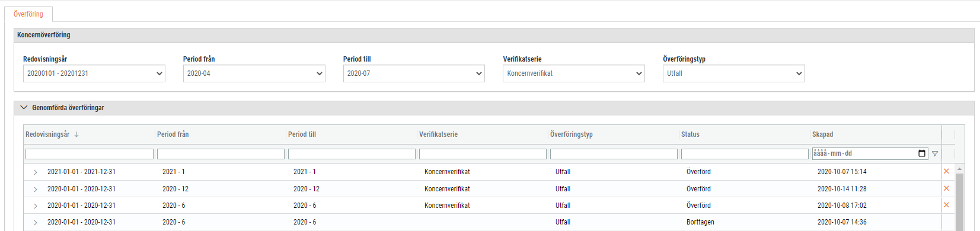Open the Period till dropdown showing 2020-07
This screenshot has width=980, height=231.
(414, 73)
